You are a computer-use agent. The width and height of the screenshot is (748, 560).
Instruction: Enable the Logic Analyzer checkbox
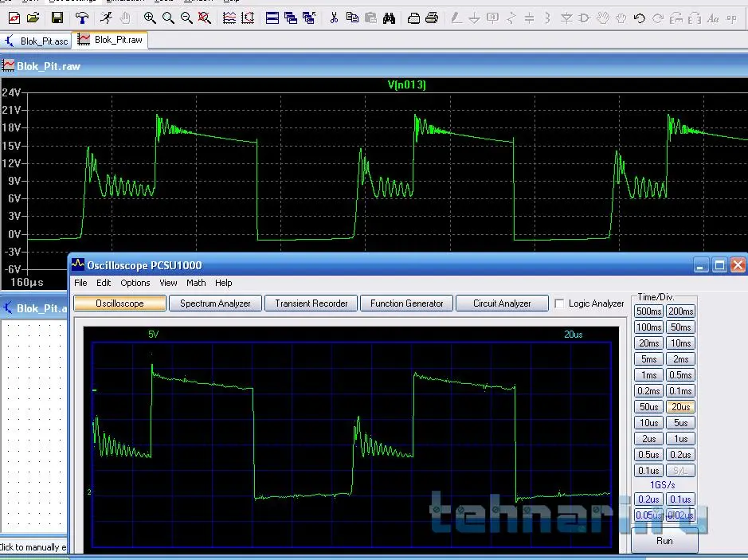(559, 303)
